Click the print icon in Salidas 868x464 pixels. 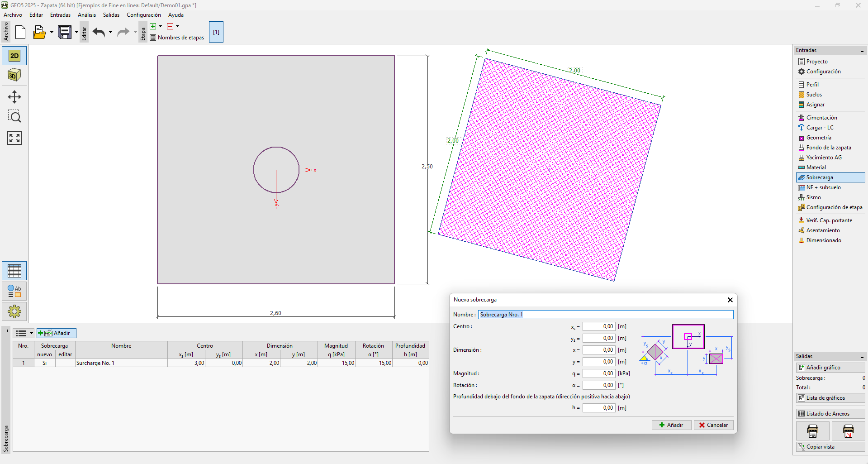click(x=812, y=431)
